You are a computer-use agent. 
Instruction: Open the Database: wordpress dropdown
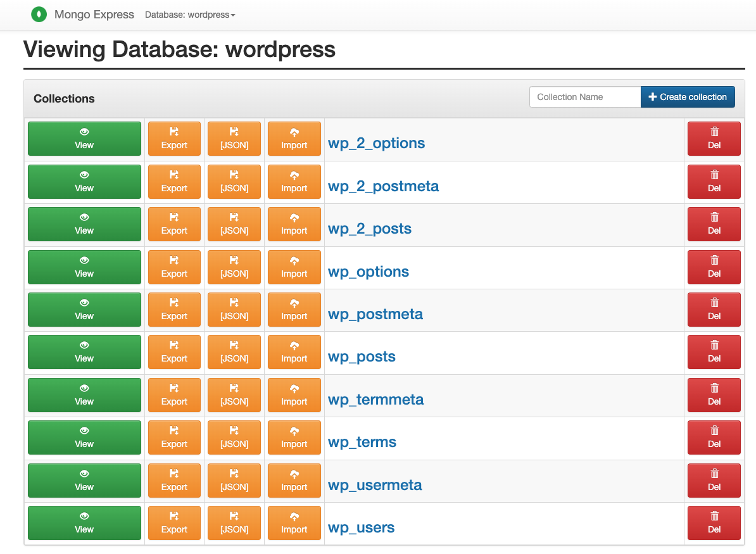click(190, 15)
